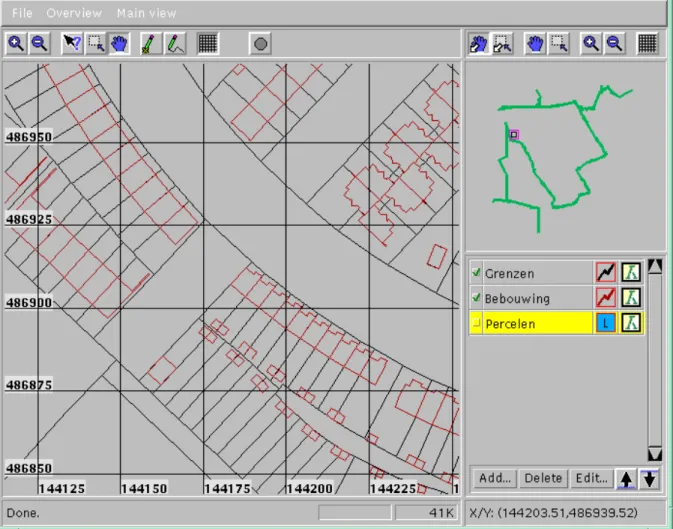Click the empty progress bar in status bar
This screenshot has height=529, width=673.
point(355,513)
